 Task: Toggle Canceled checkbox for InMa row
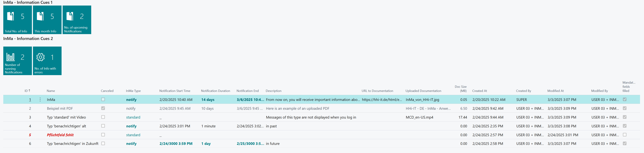pos(103,99)
